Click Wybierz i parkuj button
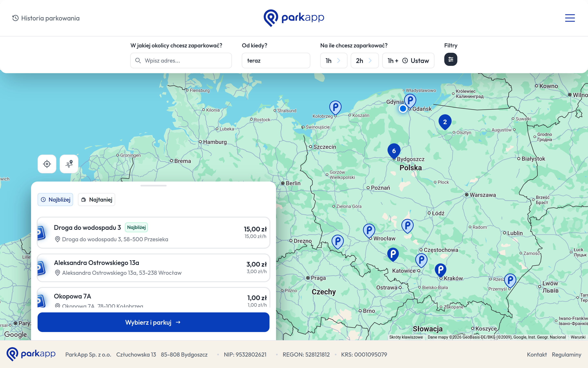Screen dimensions: 588x368 click(153, 322)
